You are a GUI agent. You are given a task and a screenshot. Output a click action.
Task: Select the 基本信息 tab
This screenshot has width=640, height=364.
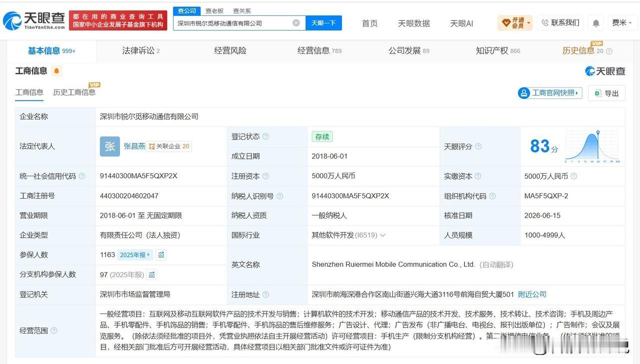tap(51, 50)
